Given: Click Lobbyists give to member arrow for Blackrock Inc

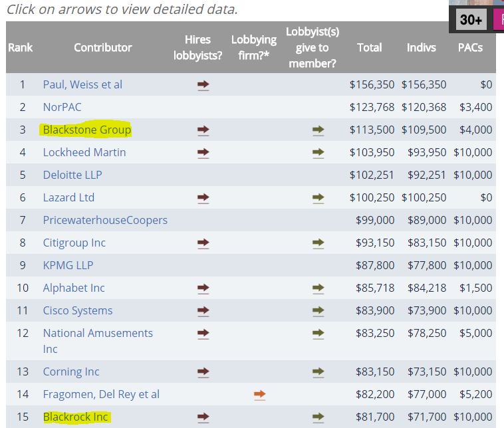Looking at the screenshot, I should coord(318,417).
